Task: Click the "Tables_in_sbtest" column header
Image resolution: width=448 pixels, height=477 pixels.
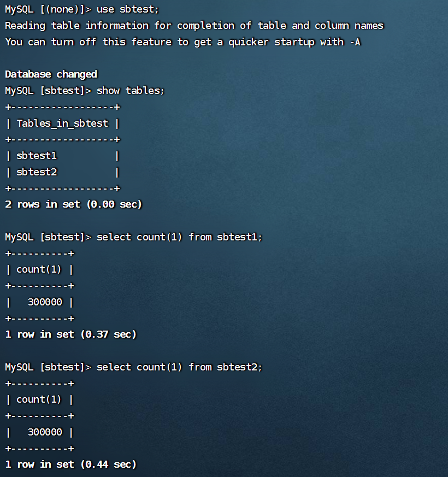Action: (x=62, y=123)
